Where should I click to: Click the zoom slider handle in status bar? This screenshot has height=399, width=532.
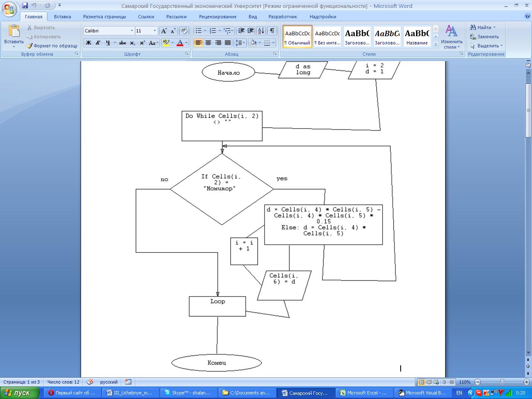tap(502, 382)
